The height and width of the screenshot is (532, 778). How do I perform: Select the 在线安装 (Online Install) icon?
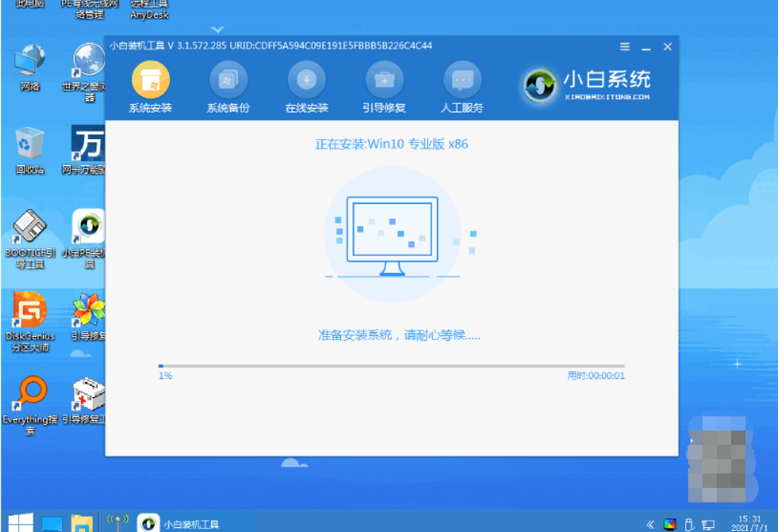[x=306, y=83]
